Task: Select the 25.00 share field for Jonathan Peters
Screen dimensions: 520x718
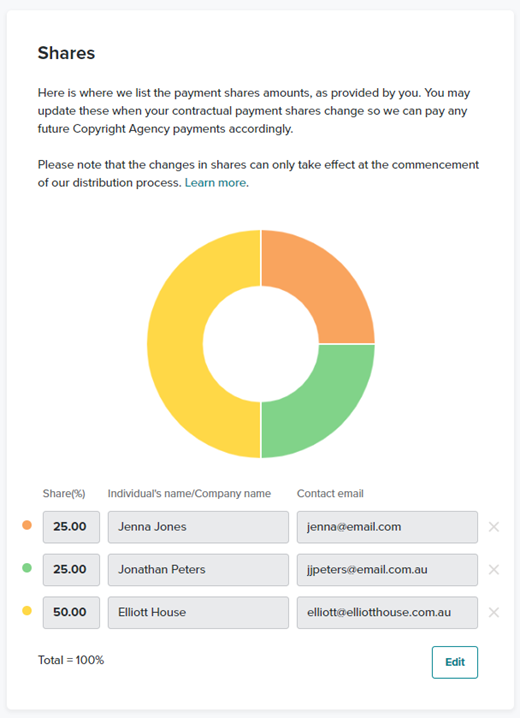Action: pyautogui.click(x=71, y=570)
